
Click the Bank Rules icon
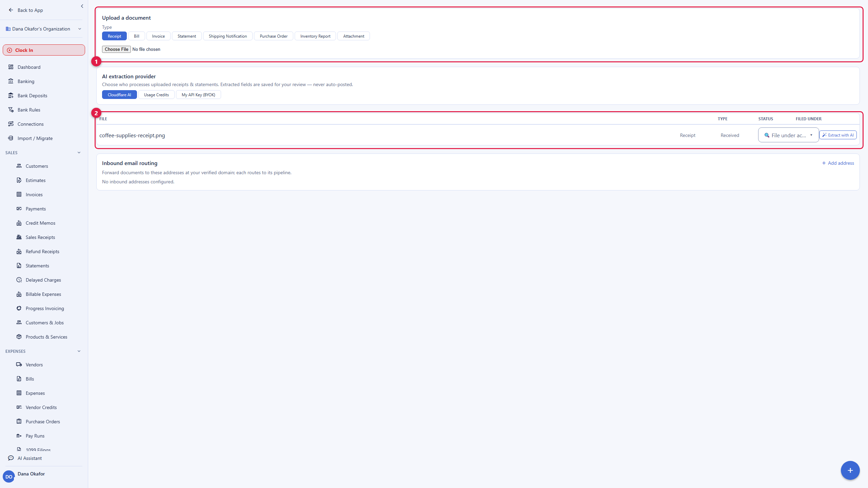[11, 110]
